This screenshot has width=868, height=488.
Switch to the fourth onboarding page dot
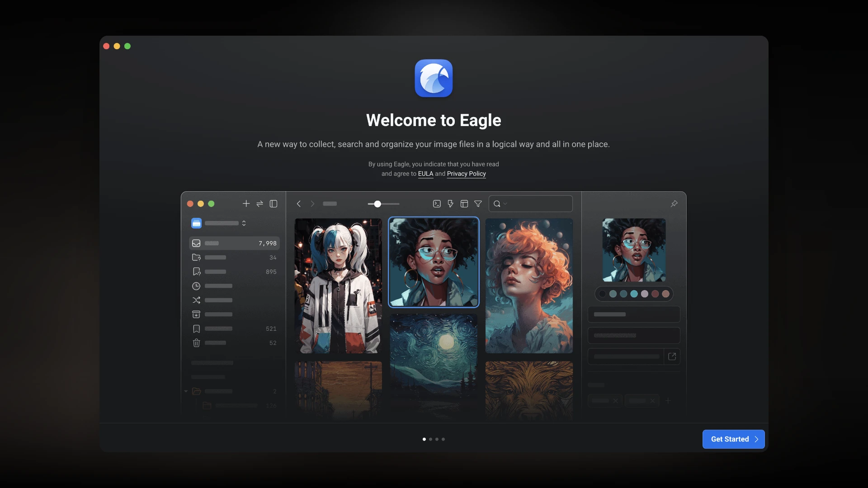point(443,439)
